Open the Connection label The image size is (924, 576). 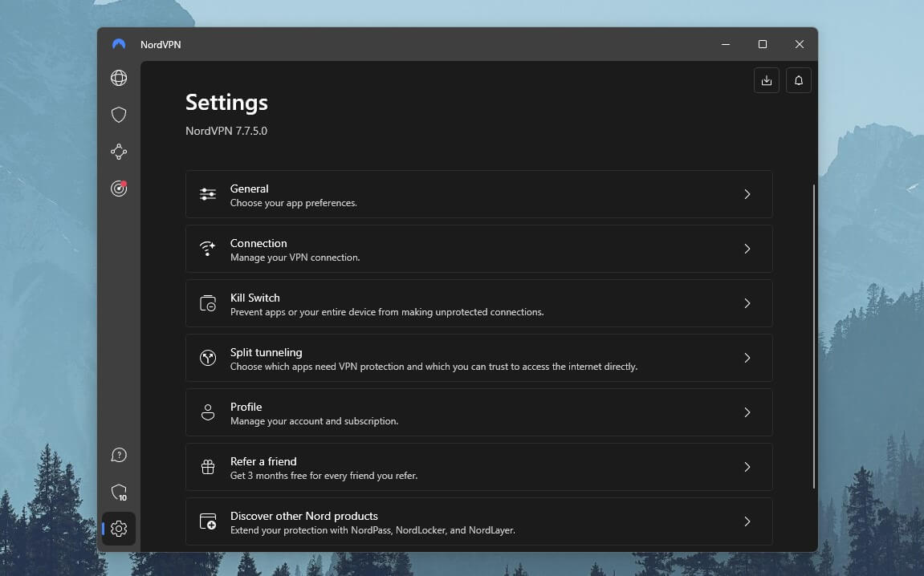tap(258, 243)
